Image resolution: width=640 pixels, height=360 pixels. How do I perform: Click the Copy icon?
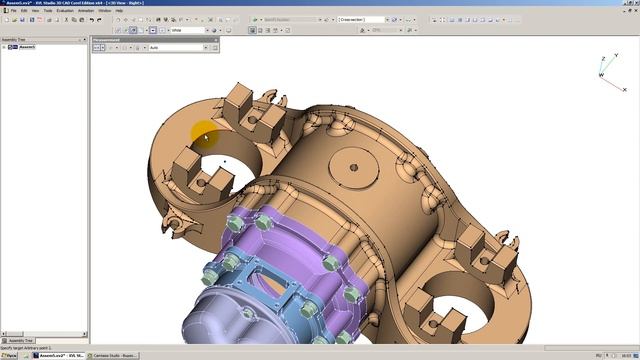(74, 20)
